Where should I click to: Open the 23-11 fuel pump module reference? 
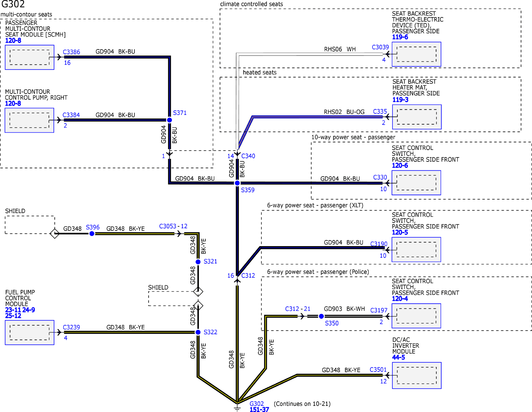click(13, 310)
